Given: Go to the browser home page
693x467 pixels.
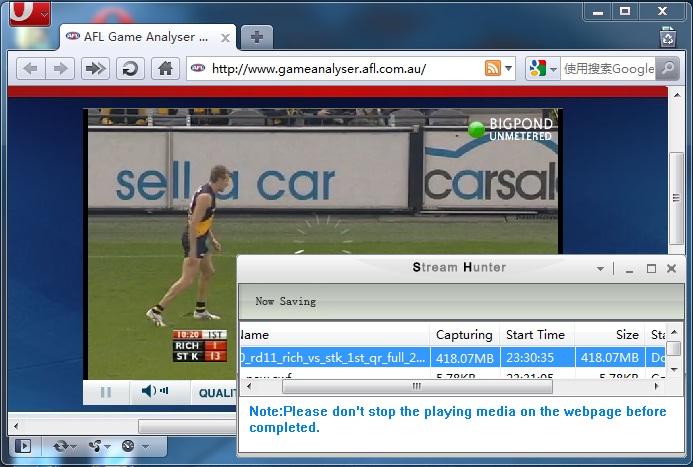Looking at the screenshot, I should tap(165, 68).
